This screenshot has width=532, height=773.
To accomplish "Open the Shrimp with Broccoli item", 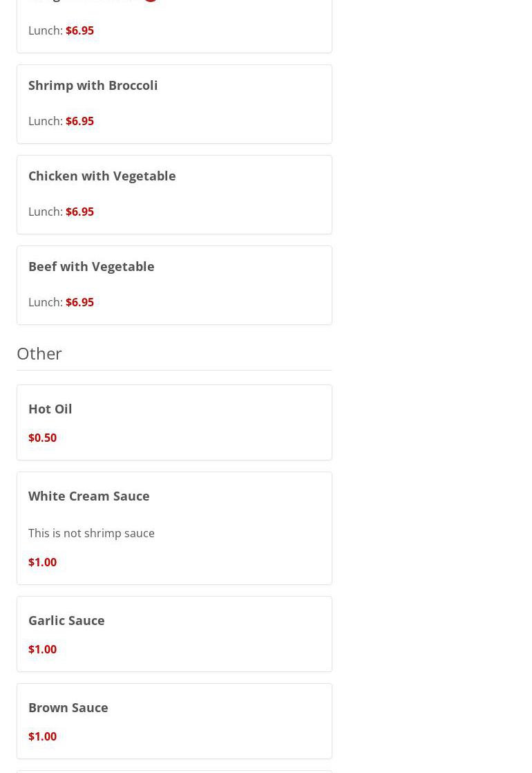I will pyautogui.click(x=93, y=85).
